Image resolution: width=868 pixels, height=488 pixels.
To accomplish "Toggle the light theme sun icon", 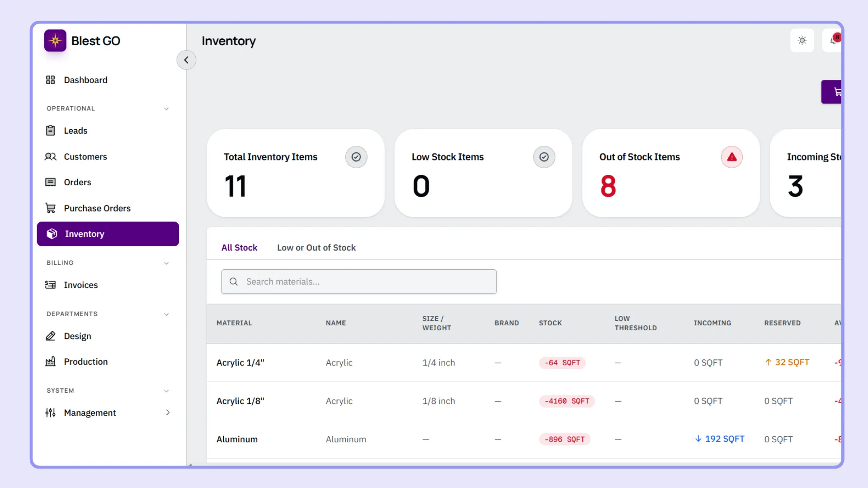I will click(802, 40).
